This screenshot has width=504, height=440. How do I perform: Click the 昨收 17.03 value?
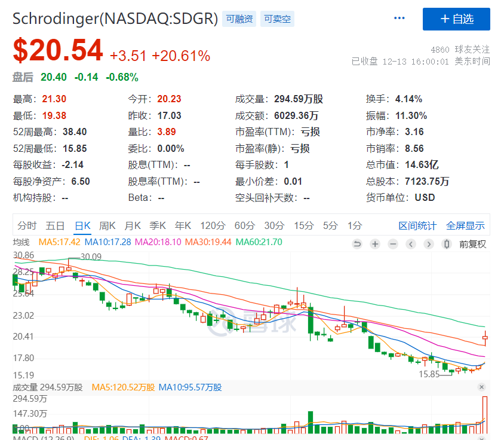[169, 115]
